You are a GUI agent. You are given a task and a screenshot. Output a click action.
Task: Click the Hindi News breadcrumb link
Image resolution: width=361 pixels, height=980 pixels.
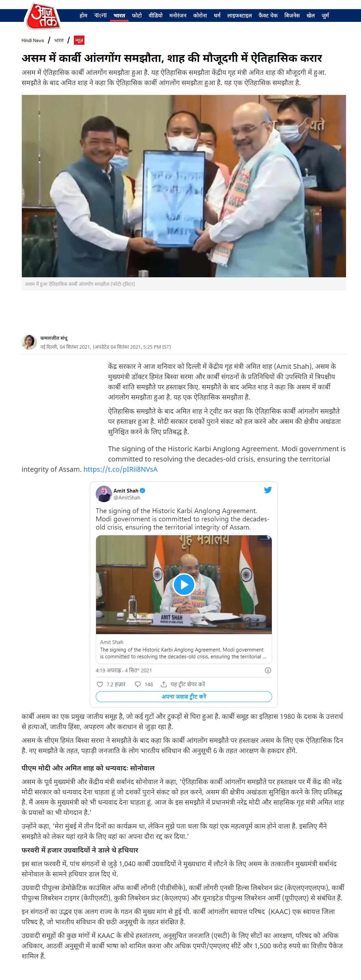[x=33, y=40]
